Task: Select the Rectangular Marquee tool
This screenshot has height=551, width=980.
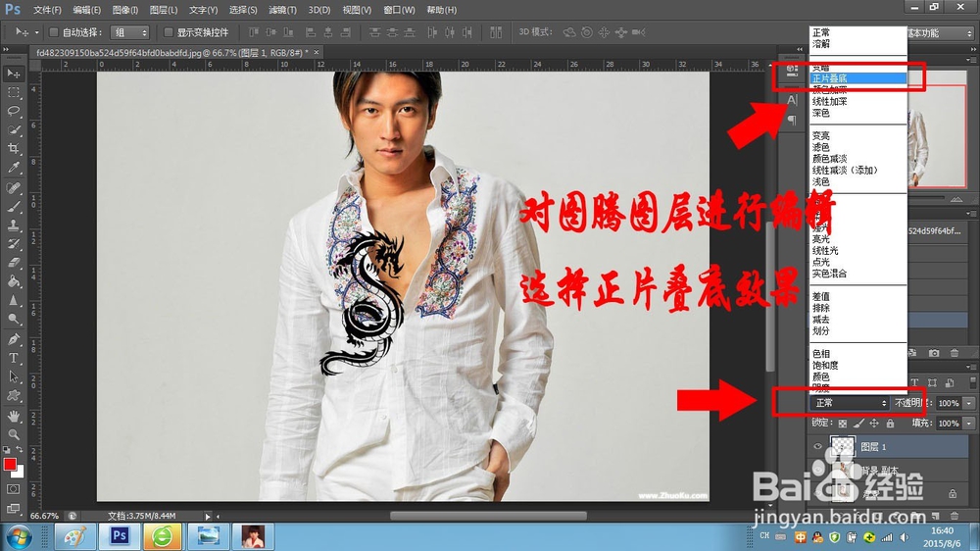Action: 13,92
